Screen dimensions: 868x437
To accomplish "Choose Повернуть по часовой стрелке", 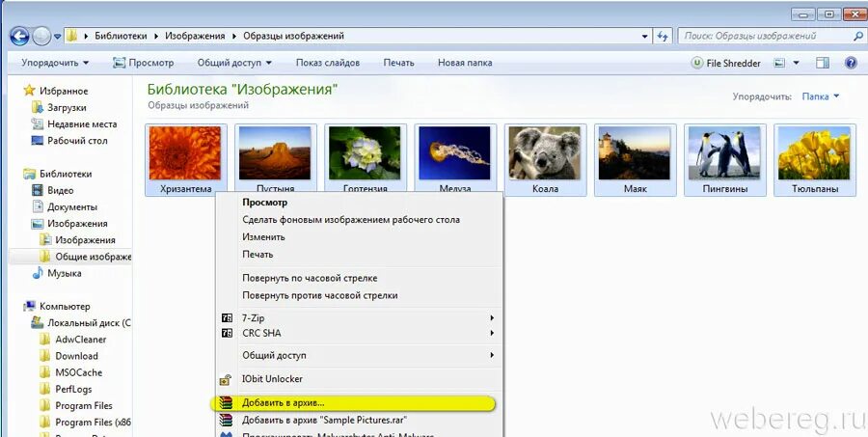I will coord(359,278).
